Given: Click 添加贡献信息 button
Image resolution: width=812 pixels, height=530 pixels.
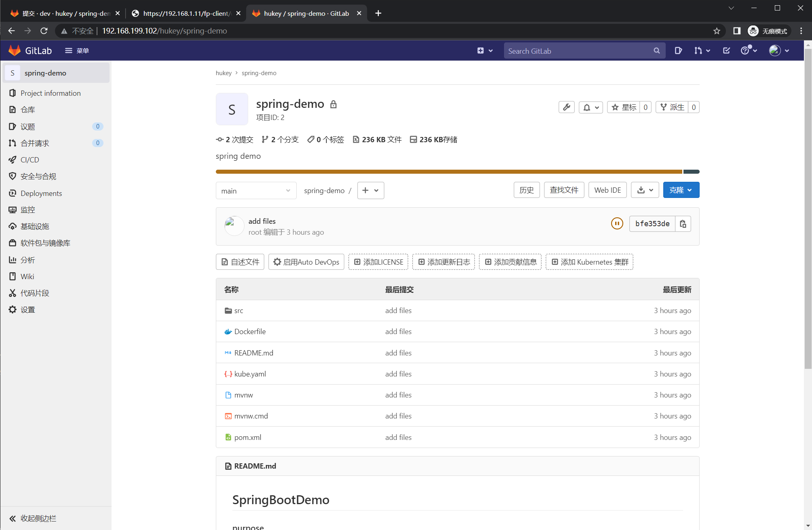Looking at the screenshot, I should (x=510, y=262).
